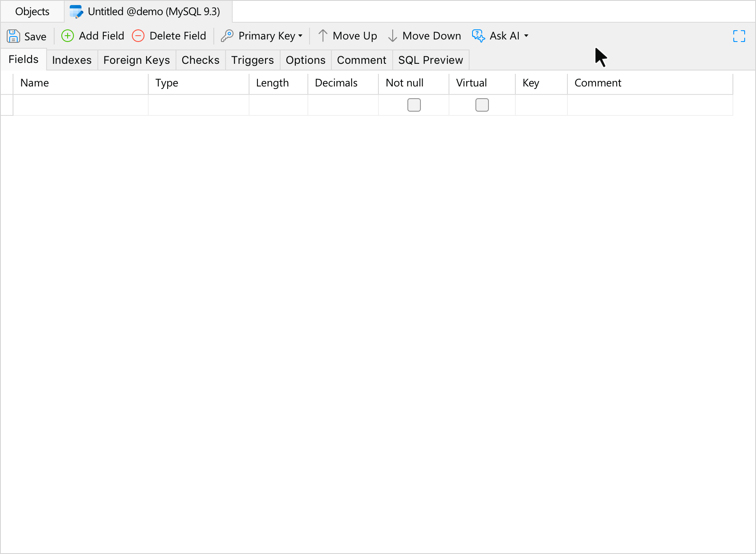
Task: Click the Comment cell of the first field
Action: [x=650, y=105]
